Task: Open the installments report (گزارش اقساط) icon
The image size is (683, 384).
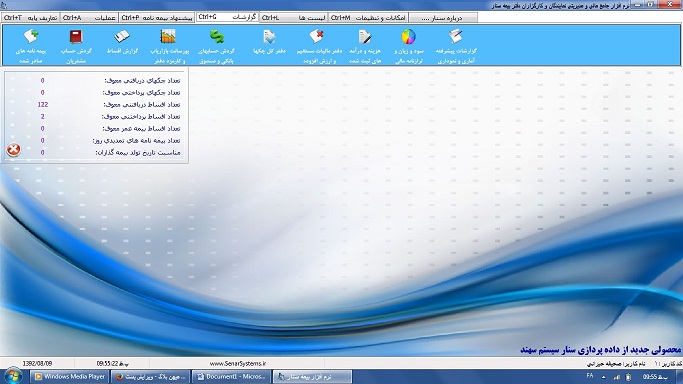Action: [x=122, y=37]
